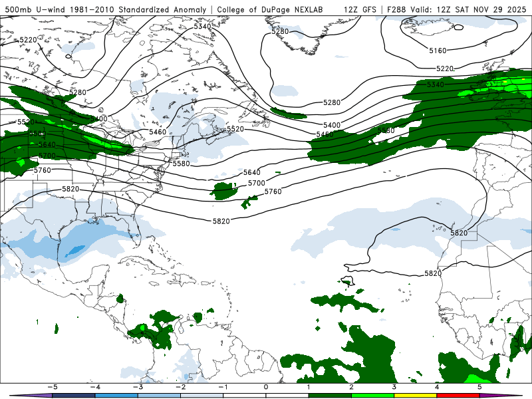532x399 pixels.
Task: Click the dark green 1 to 2 colorbar segment
Action: coord(330,396)
